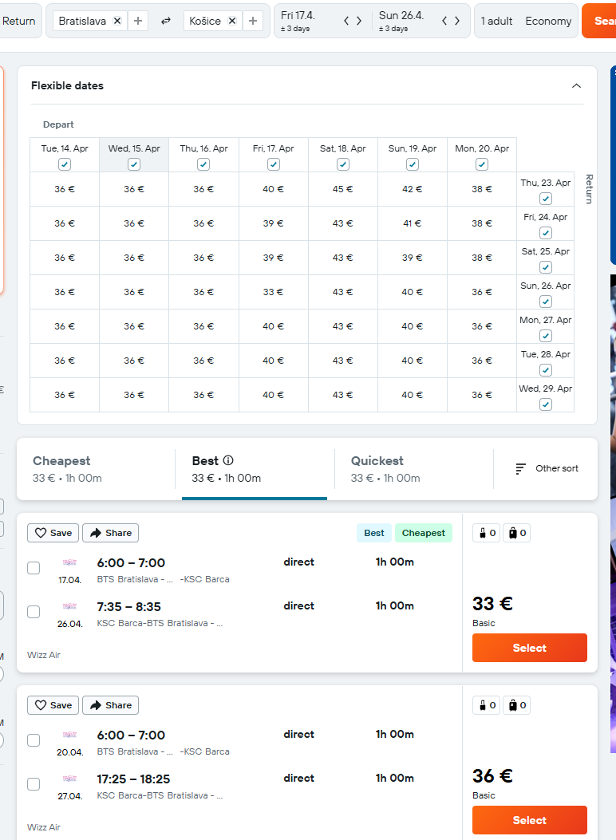Image resolution: width=616 pixels, height=840 pixels.
Task: Open Other sort options
Action: pyautogui.click(x=547, y=468)
